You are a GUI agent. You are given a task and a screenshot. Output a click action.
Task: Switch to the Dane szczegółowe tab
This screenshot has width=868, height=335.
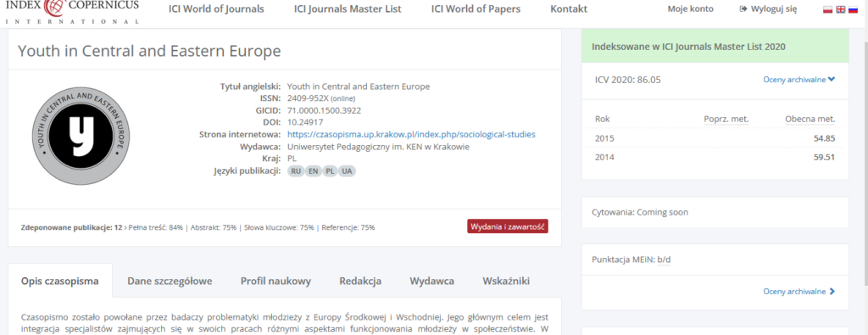(x=170, y=281)
